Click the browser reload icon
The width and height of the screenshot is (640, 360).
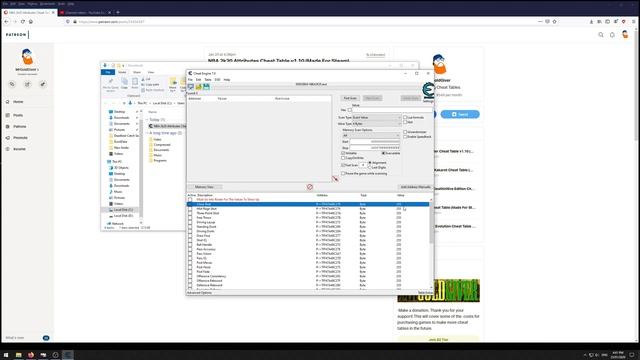tap(23, 22)
